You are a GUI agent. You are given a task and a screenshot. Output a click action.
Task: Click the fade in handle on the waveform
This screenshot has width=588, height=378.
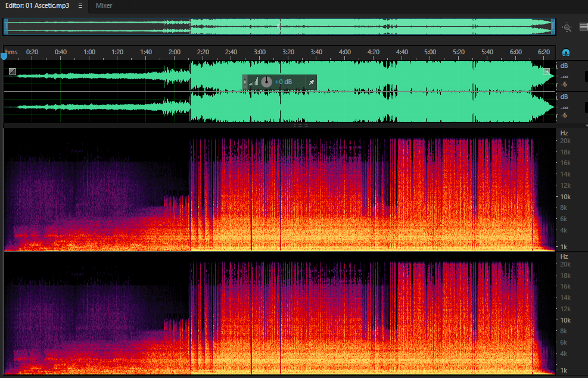pyautogui.click(x=13, y=72)
